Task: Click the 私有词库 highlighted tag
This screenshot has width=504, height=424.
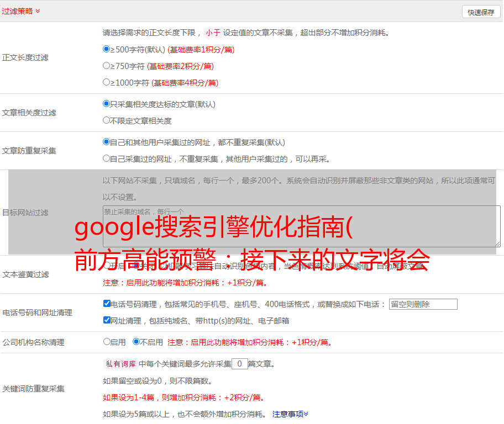Action: pyautogui.click(x=121, y=364)
